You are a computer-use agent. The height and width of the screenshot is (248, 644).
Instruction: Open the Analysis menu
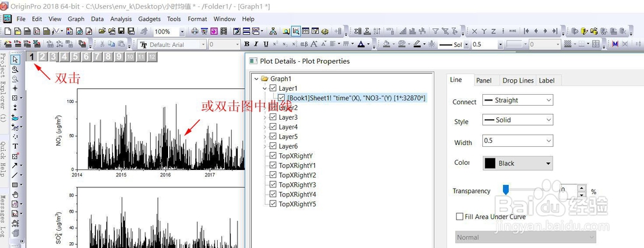click(121, 19)
